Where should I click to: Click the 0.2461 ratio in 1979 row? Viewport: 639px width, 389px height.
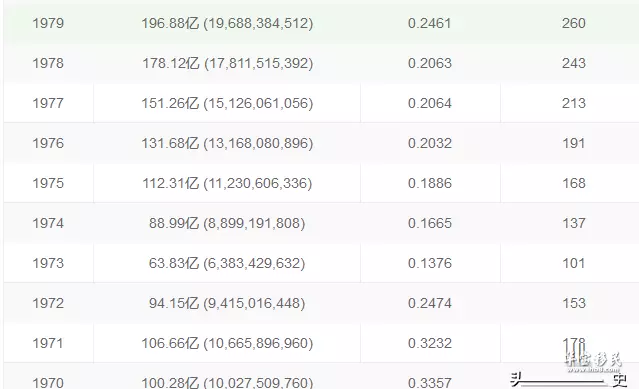click(430, 23)
